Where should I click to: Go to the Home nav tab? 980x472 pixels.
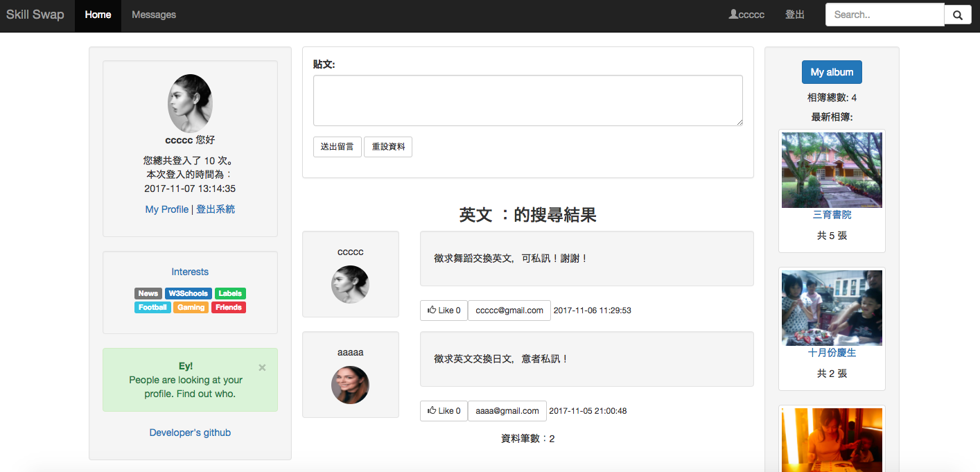[x=98, y=15]
